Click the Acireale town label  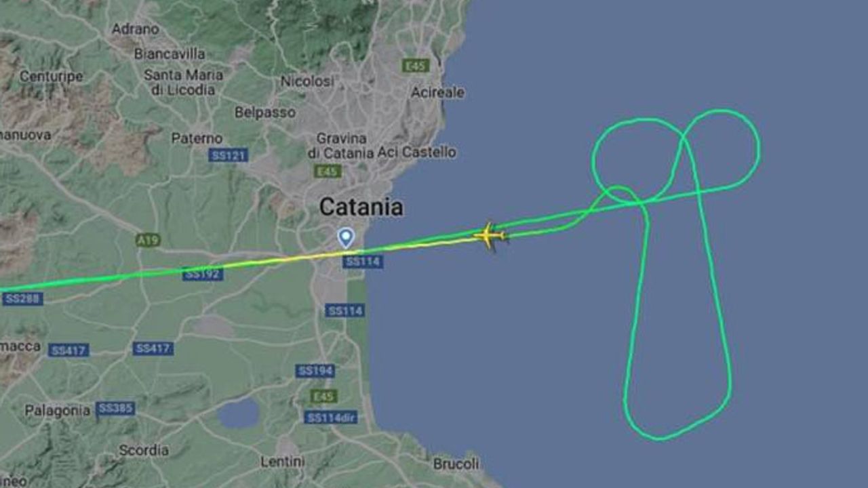pyautogui.click(x=438, y=92)
